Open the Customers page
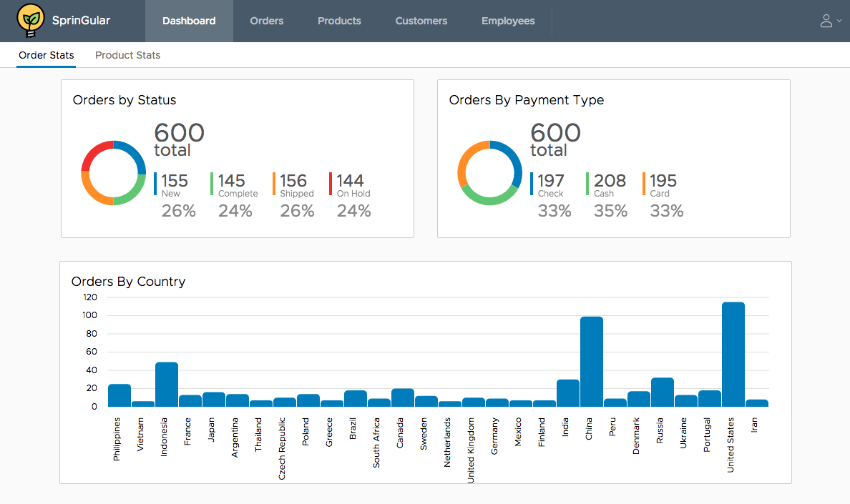The width and height of the screenshot is (850, 504). pos(421,21)
